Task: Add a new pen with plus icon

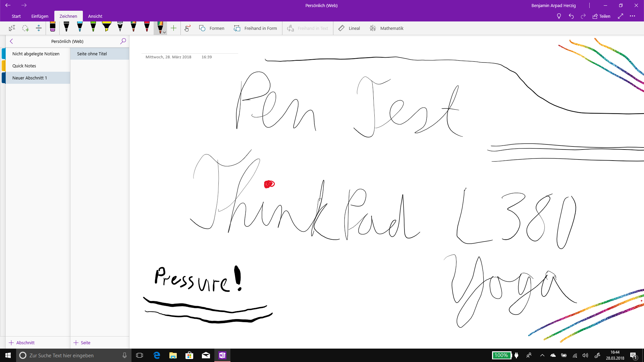Action: (173, 28)
